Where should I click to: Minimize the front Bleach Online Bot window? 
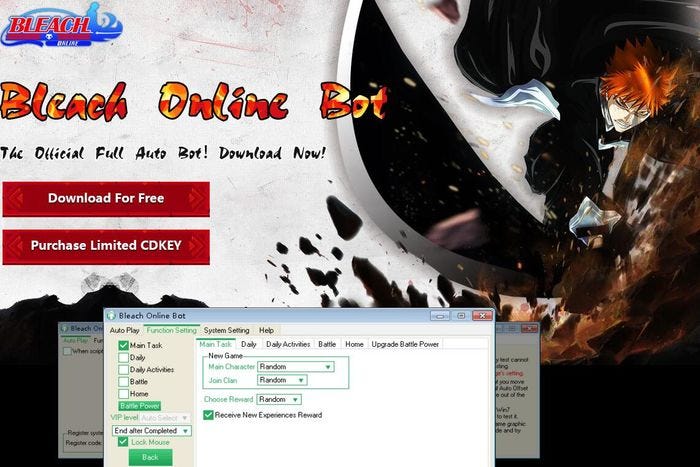(440, 316)
